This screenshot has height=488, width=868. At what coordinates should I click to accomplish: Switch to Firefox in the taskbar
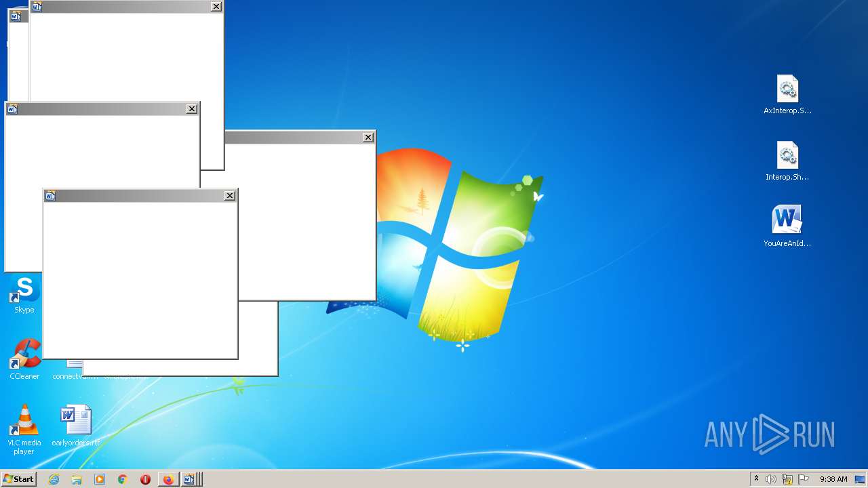(168, 479)
